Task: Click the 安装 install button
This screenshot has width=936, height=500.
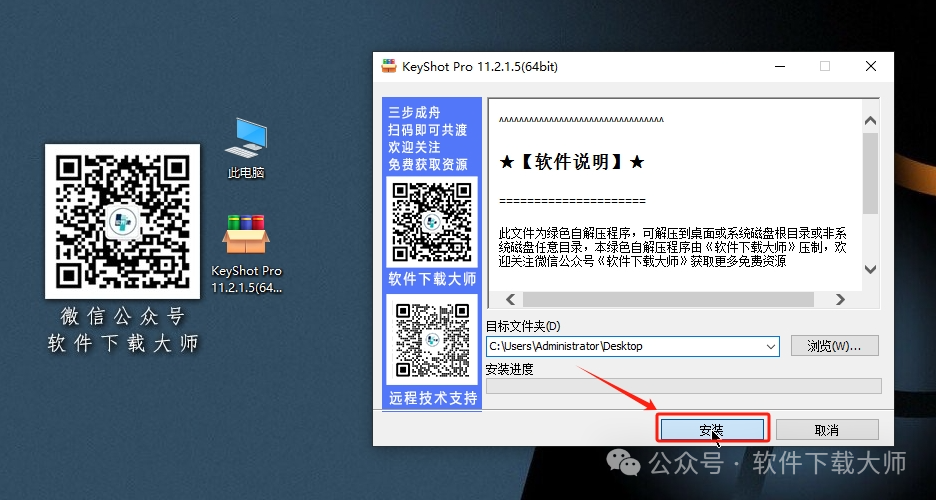Action: [x=712, y=430]
